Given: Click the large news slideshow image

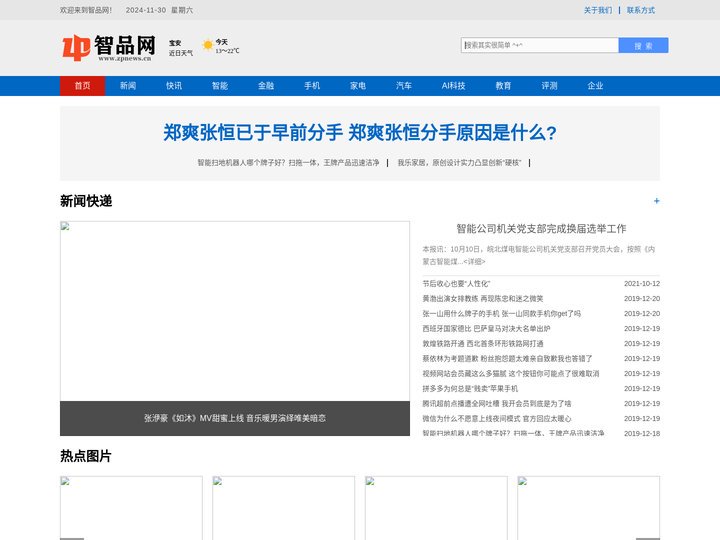Looking at the screenshot, I should click(235, 311).
